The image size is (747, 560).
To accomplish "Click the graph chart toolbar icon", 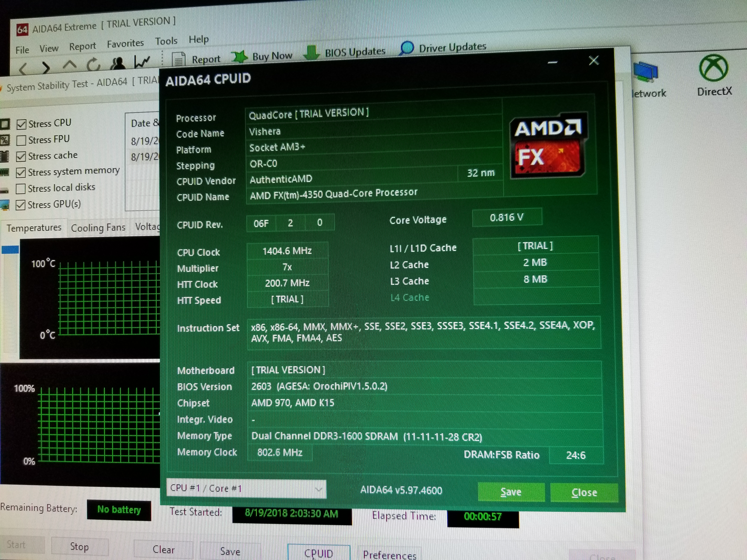I will (142, 62).
